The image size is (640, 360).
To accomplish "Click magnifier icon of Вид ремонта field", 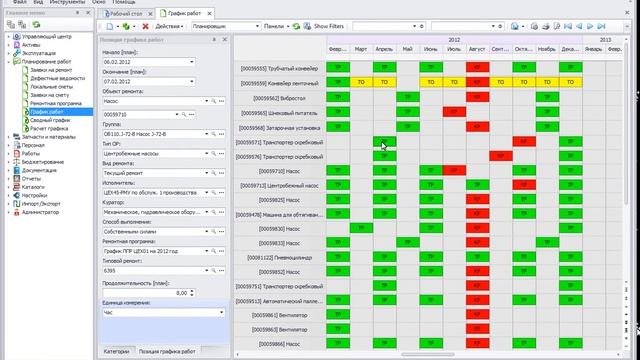I will click(x=213, y=173).
